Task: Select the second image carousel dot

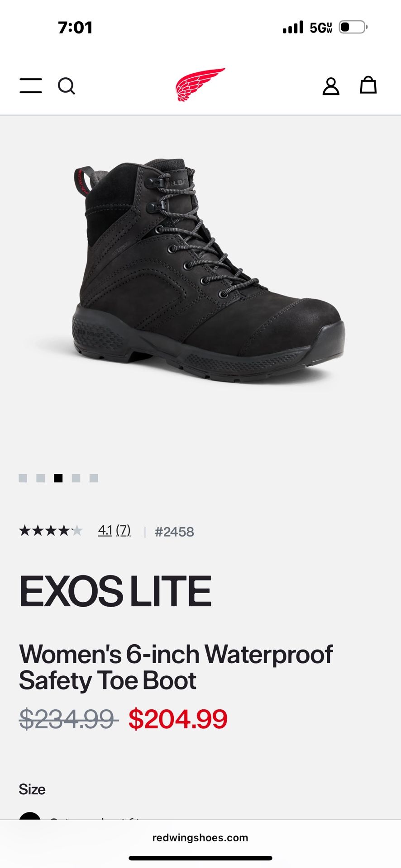Action: [41, 478]
